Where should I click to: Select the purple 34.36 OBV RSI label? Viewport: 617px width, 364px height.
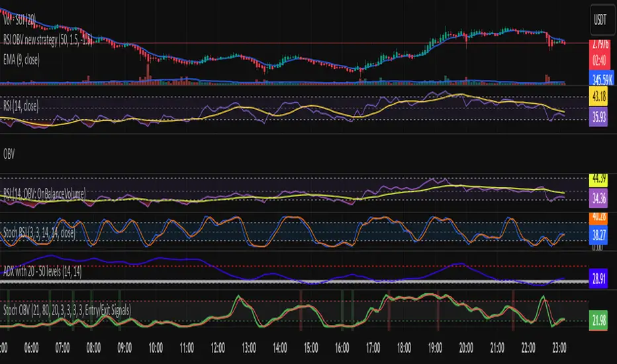click(x=600, y=196)
